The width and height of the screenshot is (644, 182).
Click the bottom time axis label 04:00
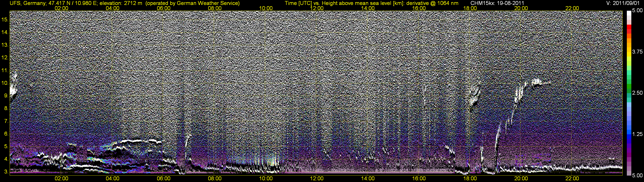click(x=112, y=179)
